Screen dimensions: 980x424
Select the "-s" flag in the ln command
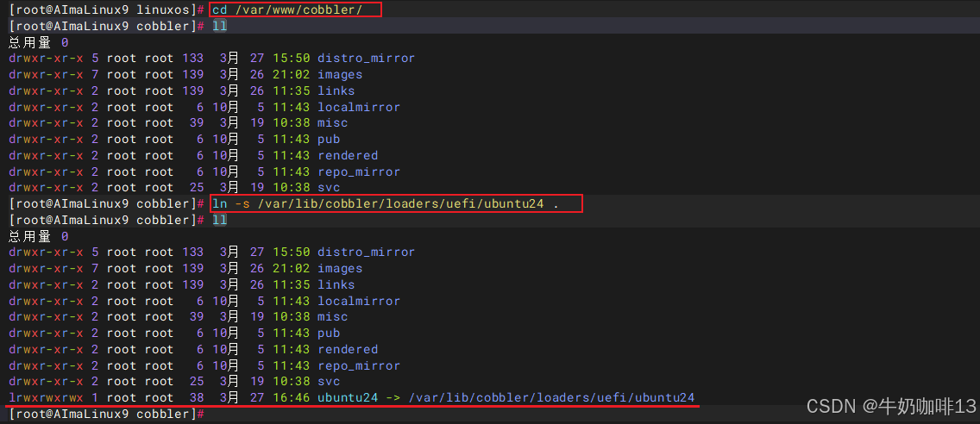point(242,203)
